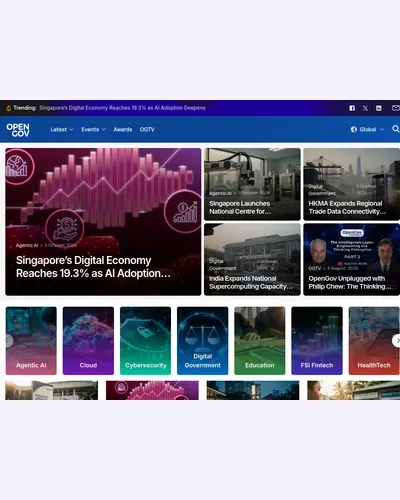Expand the Latest menu
Screen dimensions: 400x500
pyautogui.click(x=62, y=129)
